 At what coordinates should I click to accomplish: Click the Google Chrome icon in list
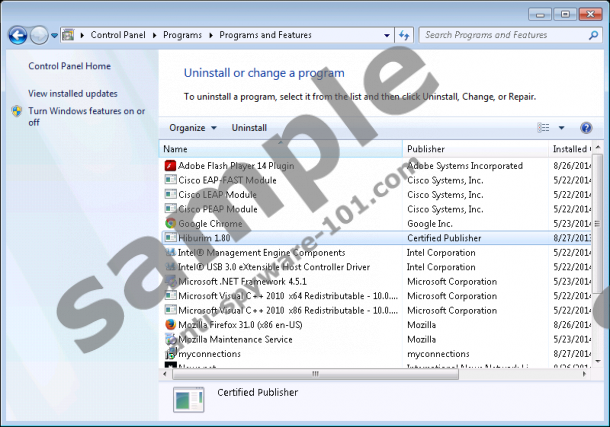(170, 224)
